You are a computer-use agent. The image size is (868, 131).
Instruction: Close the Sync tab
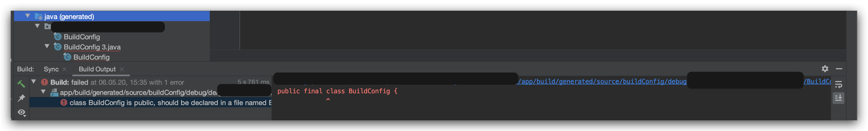(x=64, y=69)
